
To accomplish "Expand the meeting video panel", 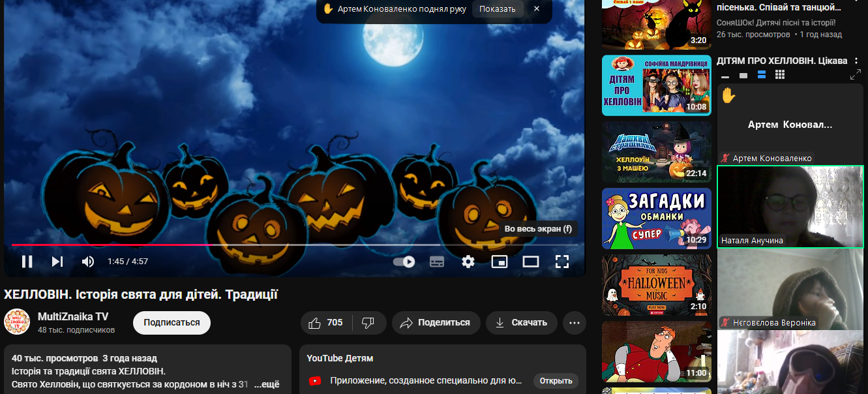I will pyautogui.click(x=856, y=76).
